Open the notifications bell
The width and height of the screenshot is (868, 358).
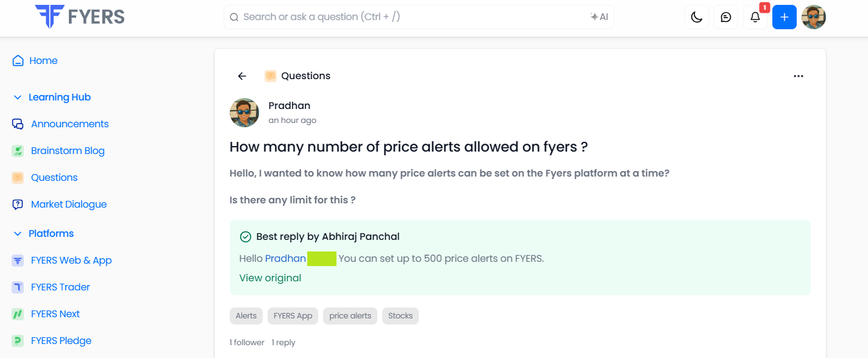[755, 17]
